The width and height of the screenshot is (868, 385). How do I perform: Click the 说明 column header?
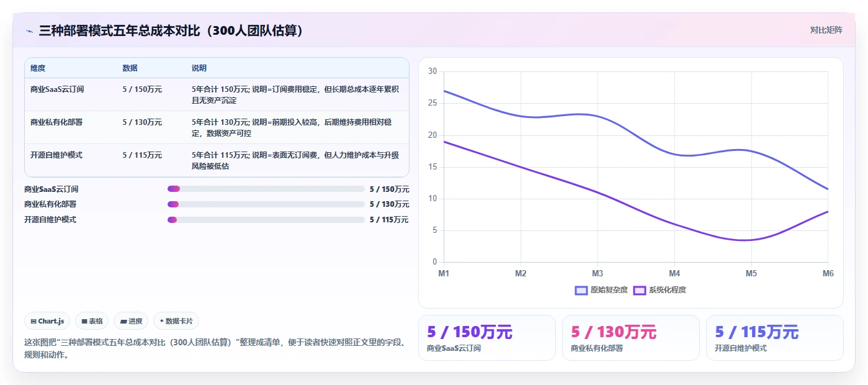click(199, 68)
